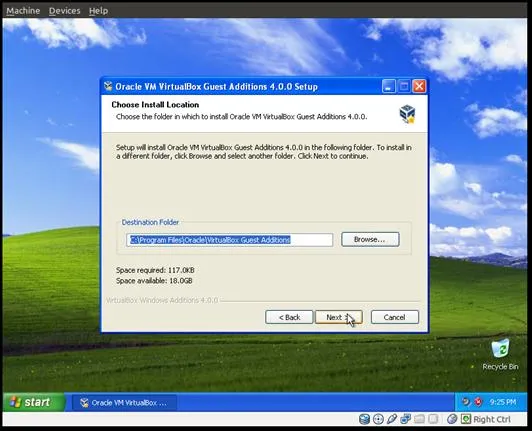Click the network adapters icon in VirtualBox status bar
The image size is (532, 431).
coord(405,419)
